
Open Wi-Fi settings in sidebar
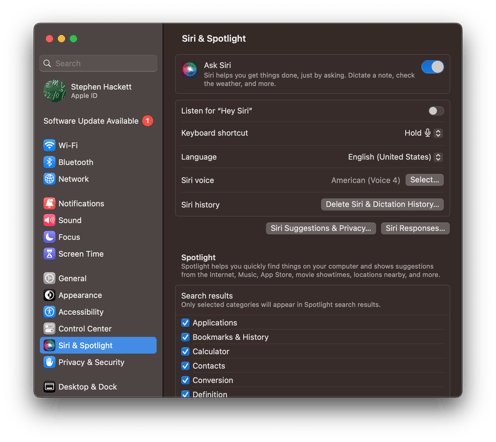98,145
